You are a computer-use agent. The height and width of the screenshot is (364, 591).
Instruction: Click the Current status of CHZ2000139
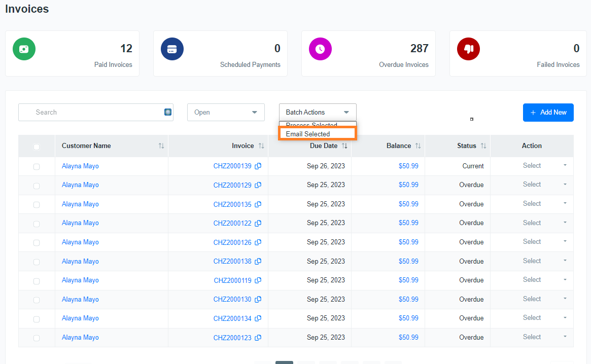473,166
